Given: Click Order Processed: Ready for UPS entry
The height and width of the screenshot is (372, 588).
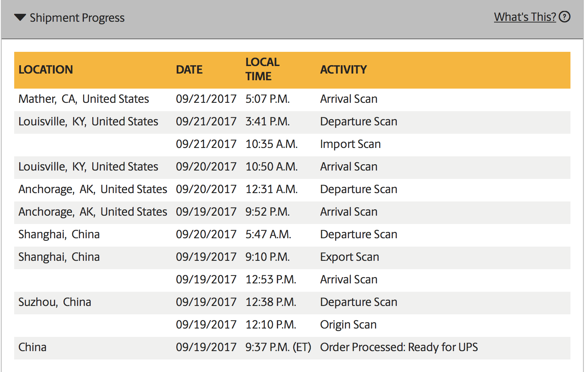Looking at the screenshot, I should [399, 347].
